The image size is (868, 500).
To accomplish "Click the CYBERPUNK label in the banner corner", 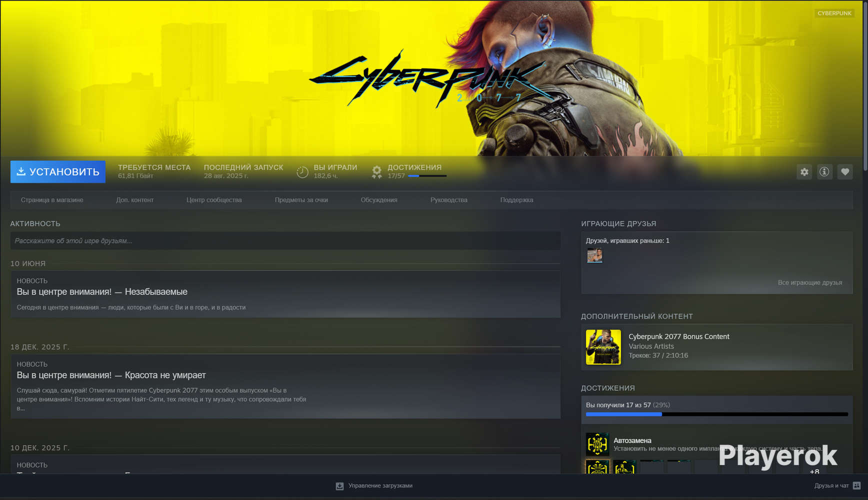I will (834, 13).
